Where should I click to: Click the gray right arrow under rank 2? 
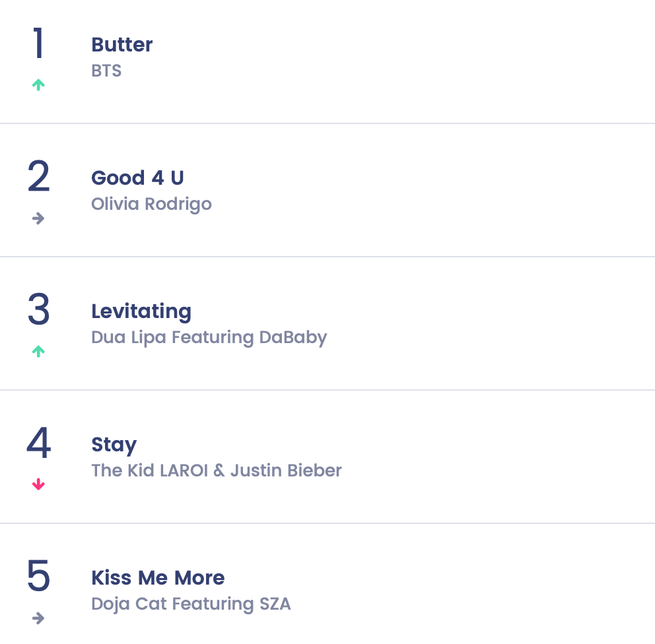(x=38, y=218)
